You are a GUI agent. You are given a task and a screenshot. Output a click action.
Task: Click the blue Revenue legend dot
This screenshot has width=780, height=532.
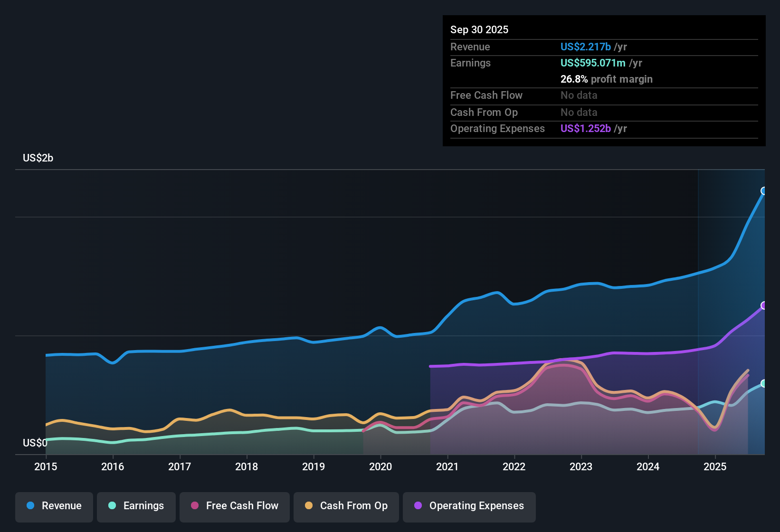point(29,506)
